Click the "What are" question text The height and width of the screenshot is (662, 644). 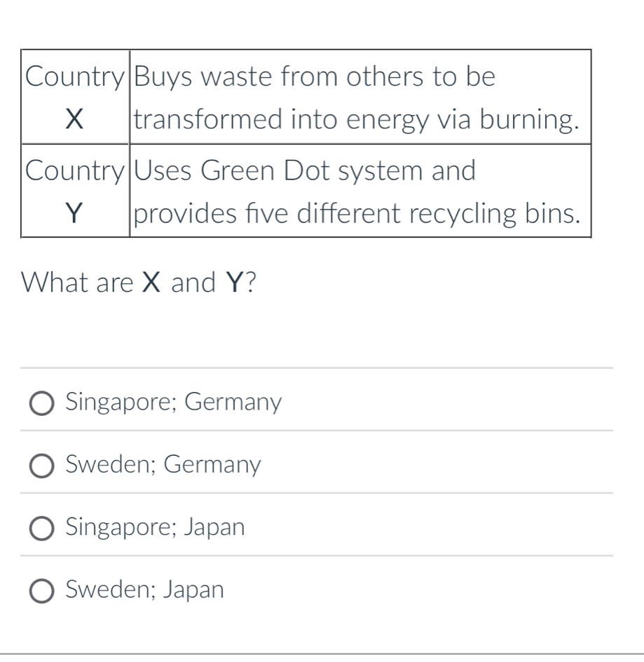pyautogui.click(x=77, y=283)
